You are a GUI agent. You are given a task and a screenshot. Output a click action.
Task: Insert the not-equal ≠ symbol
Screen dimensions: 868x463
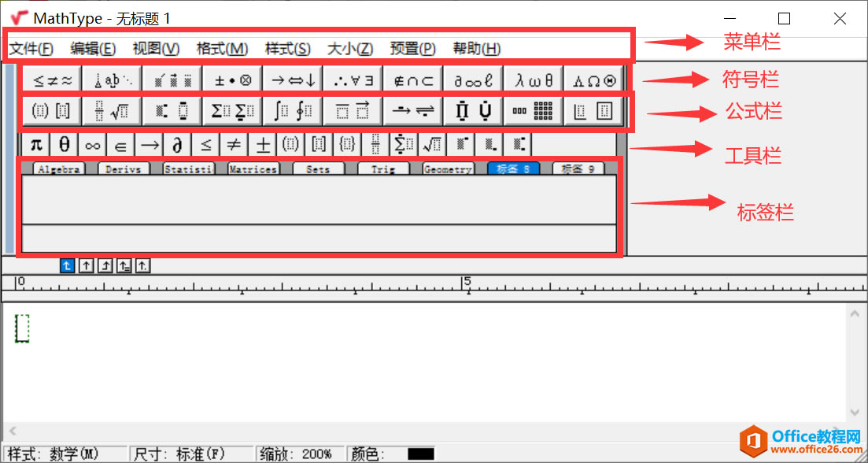click(x=233, y=144)
